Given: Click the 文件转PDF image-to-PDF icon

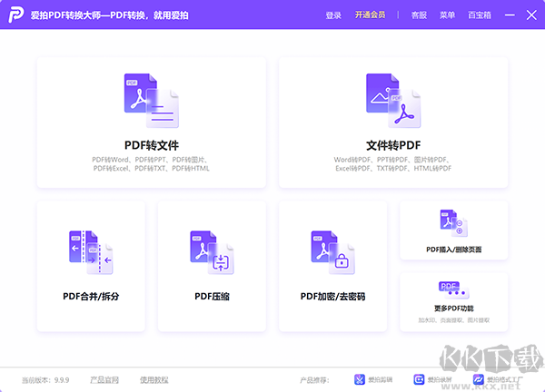Looking at the screenshot, I should (x=393, y=101).
